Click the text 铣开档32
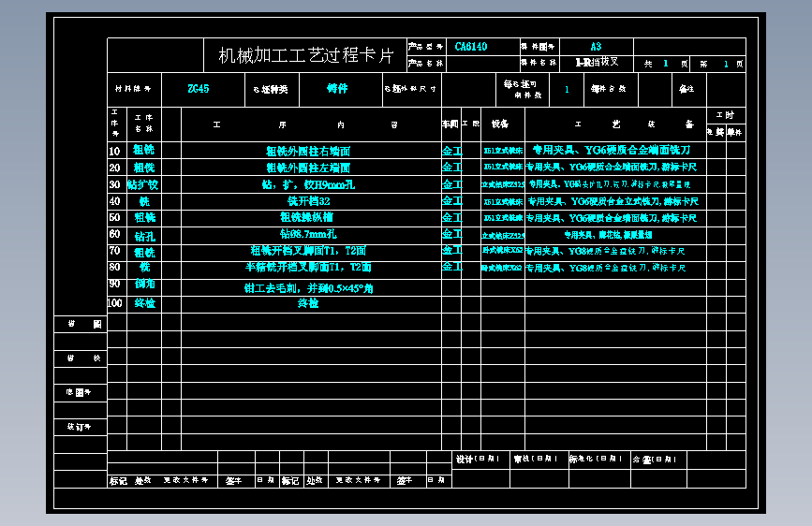Screen dimensions: 812x526 point(309,201)
